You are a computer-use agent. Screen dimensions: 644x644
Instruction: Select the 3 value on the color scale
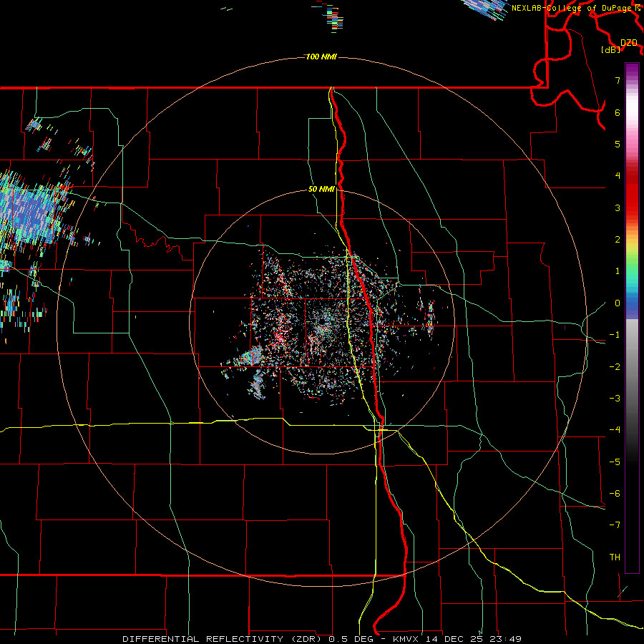pyautogui.click(x=618, y=208)
